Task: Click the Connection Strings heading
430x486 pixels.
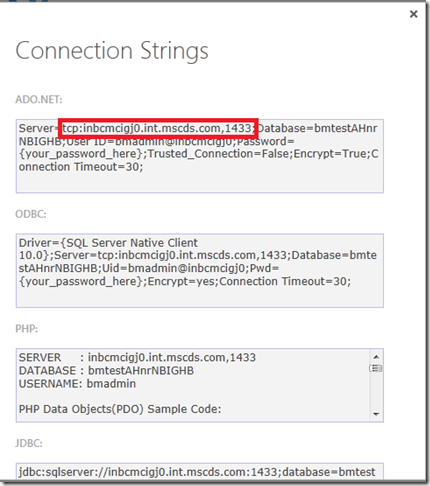Action: pyautogui.click(x=112, y=51)
